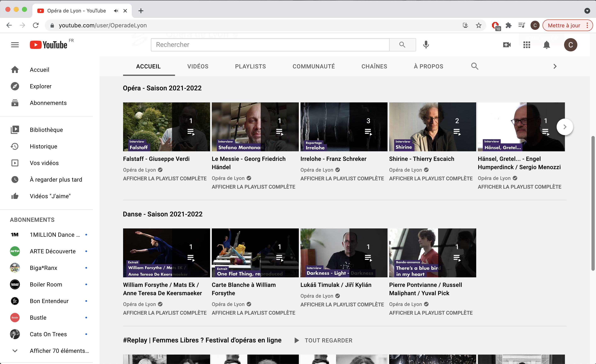
Task: Open Vidéos "J'aime" list
Action: 46,196
